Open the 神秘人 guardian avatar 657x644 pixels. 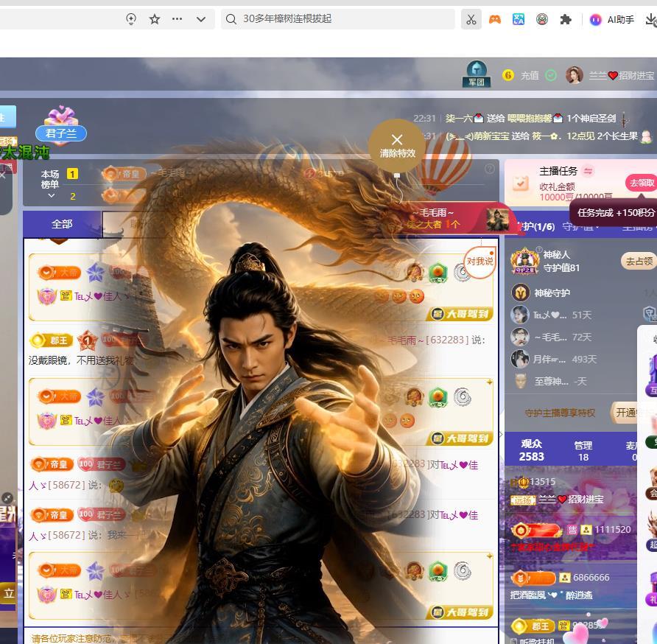click(x=524, y=260)
